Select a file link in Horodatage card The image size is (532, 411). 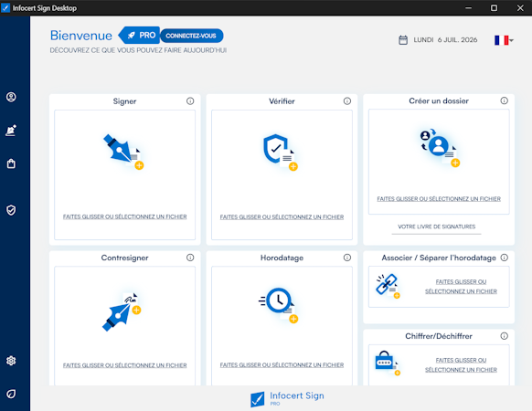[282, 365]
